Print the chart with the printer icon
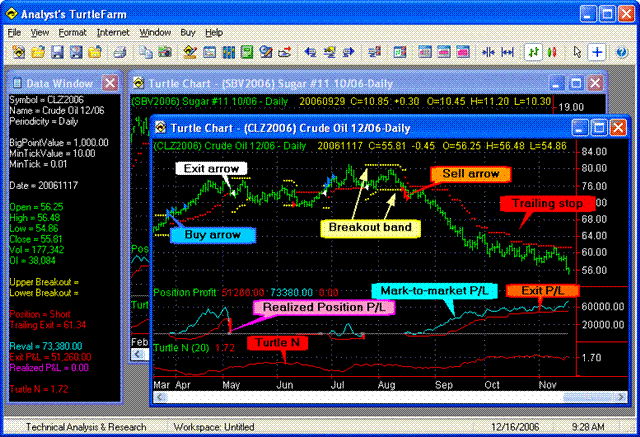This screenshot has width=640, height=437. coord(120,52)
